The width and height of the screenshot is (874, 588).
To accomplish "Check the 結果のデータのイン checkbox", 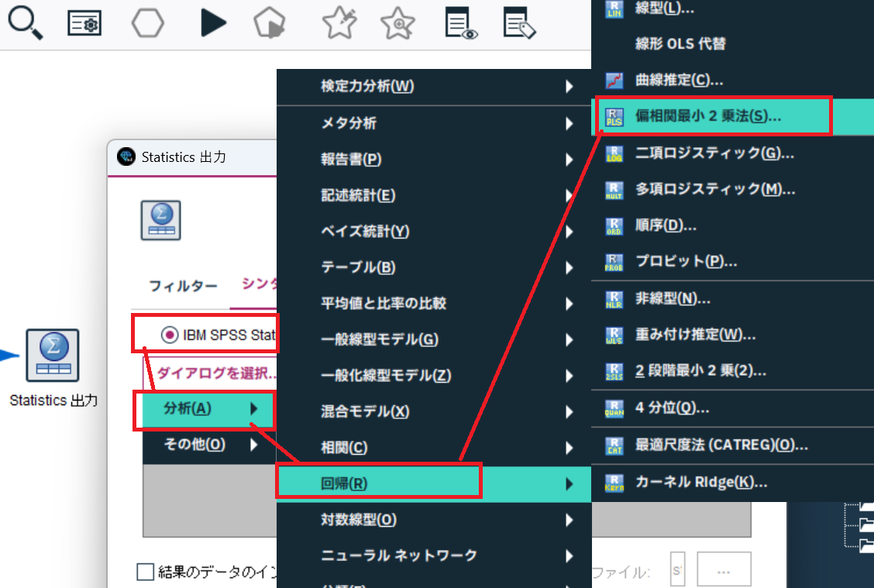I will pyautogui.click(x=146, y=572).
